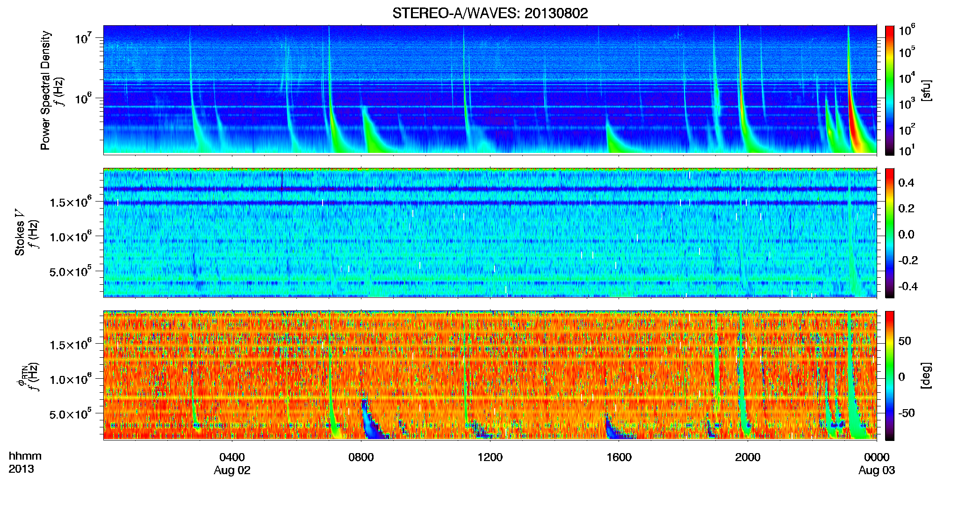The image size is (980, 505).
Task: Click the -0.4 value on Stokes color bar
Action: pyautogui.click(x=908, y=286)
